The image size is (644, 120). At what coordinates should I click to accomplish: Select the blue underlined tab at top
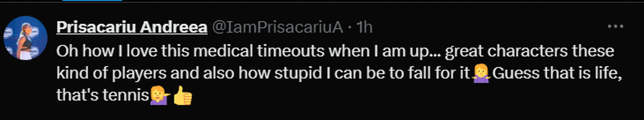point(92,1)
